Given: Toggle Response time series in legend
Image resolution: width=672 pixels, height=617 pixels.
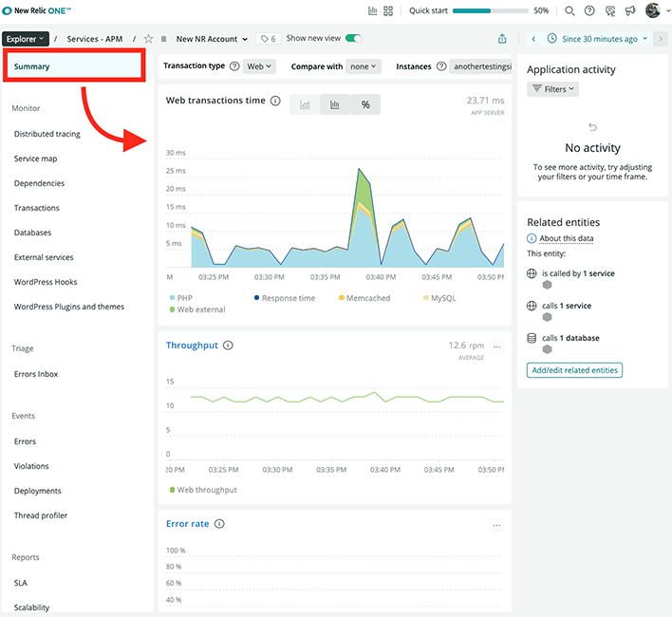Looking at the screenshot, I should (285, 298).
